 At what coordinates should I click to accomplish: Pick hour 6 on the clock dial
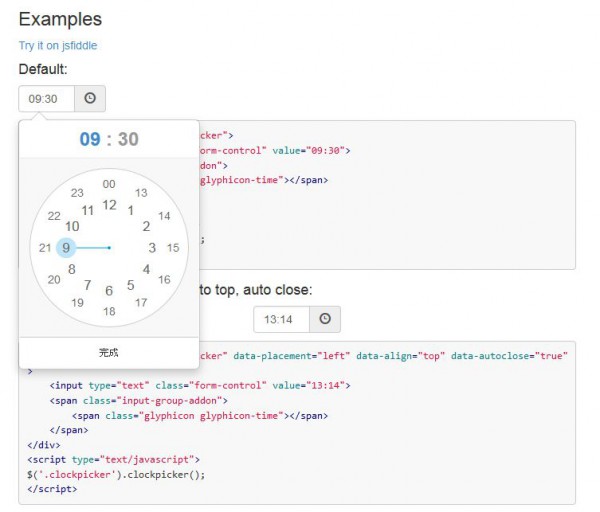click(109, 291)
